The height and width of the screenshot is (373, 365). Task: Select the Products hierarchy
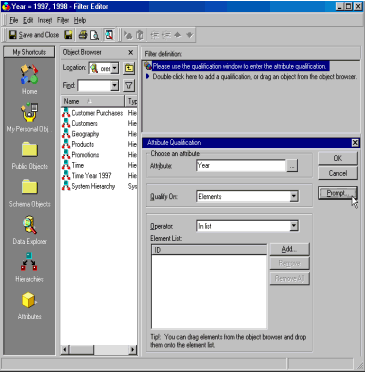coord(78,144)
